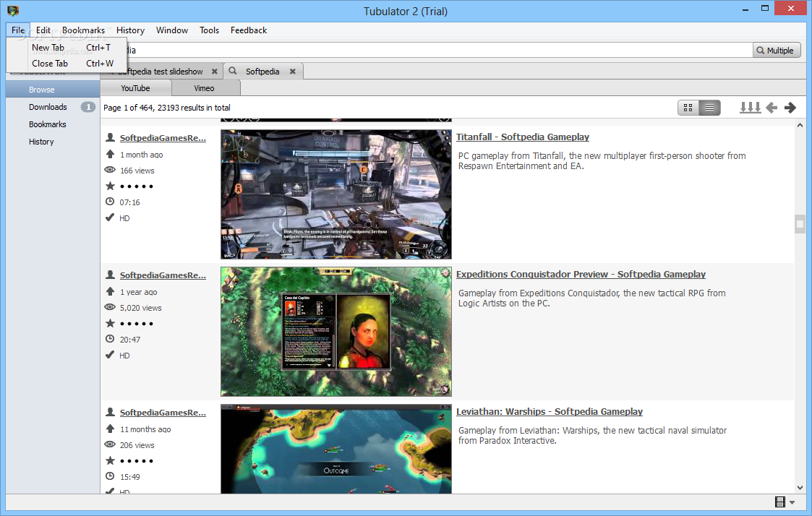Open the Feedback menu

(249, 30)
